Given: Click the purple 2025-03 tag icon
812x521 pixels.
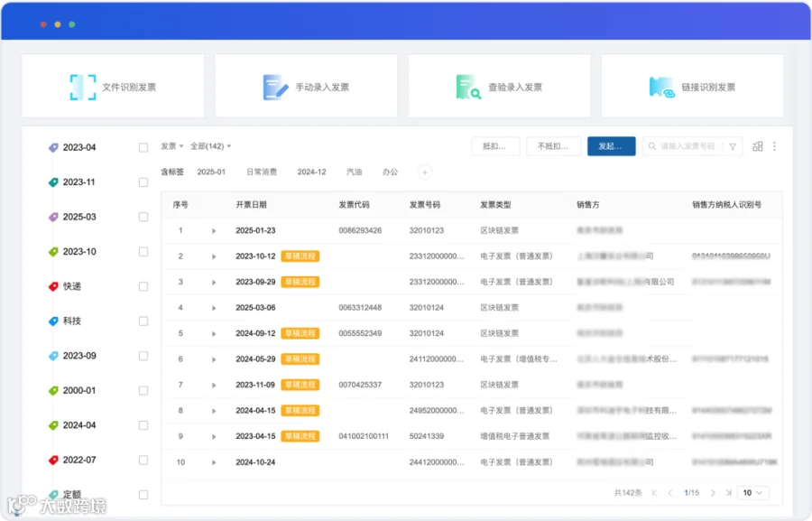Looking at the screenshot, I should click(x=53, y=218).
